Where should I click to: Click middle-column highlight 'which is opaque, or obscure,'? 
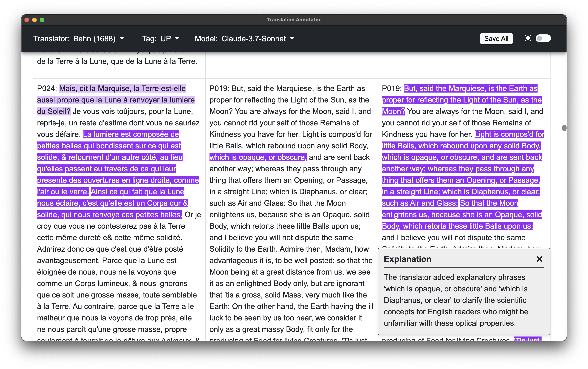[258, 157]
